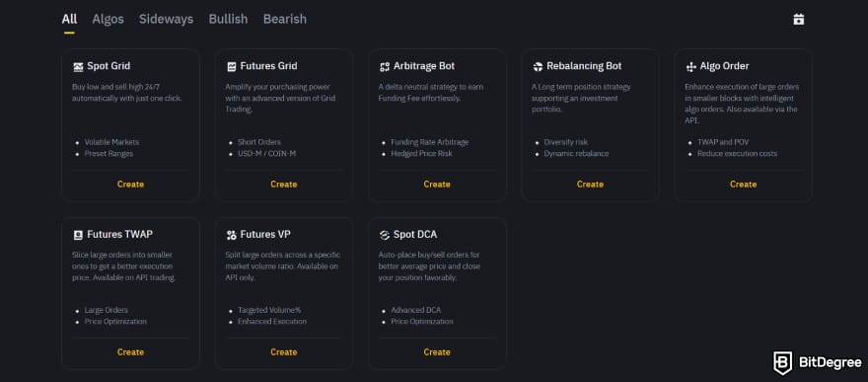Click the Funding Rate Arbitrage bullet
Image resolution: width=868 pixels, height=382 pixels.
coord(430,142)
